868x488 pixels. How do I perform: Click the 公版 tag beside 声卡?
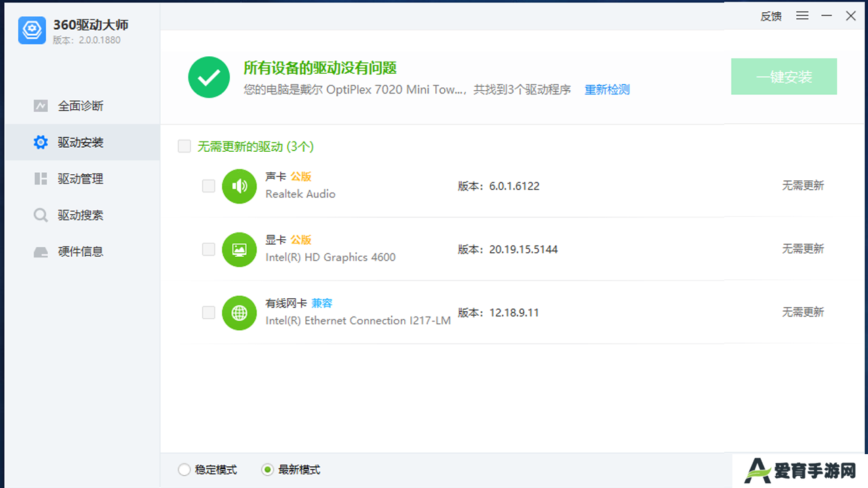coord(301,177)
